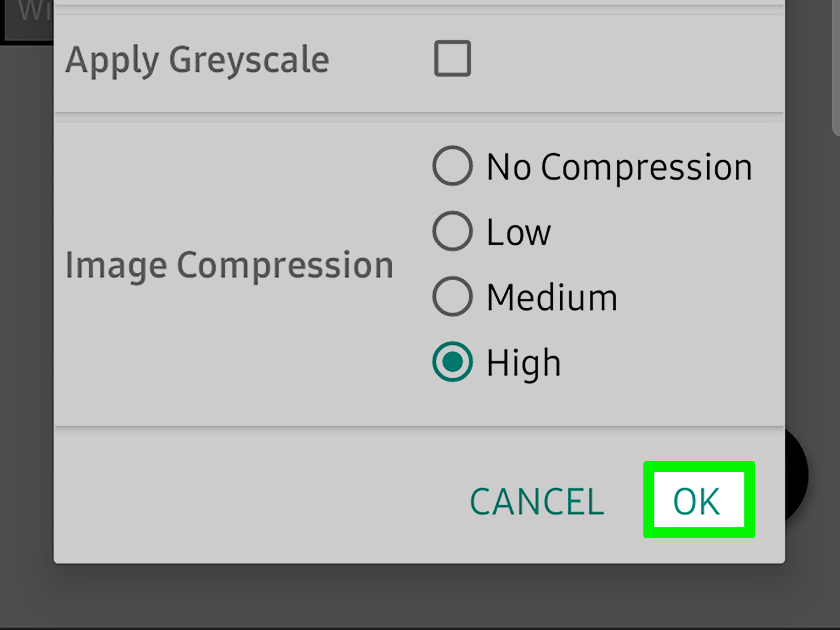The image size is (840, 630).
Task: Click the "High" option text
Action: coord(524,363)
